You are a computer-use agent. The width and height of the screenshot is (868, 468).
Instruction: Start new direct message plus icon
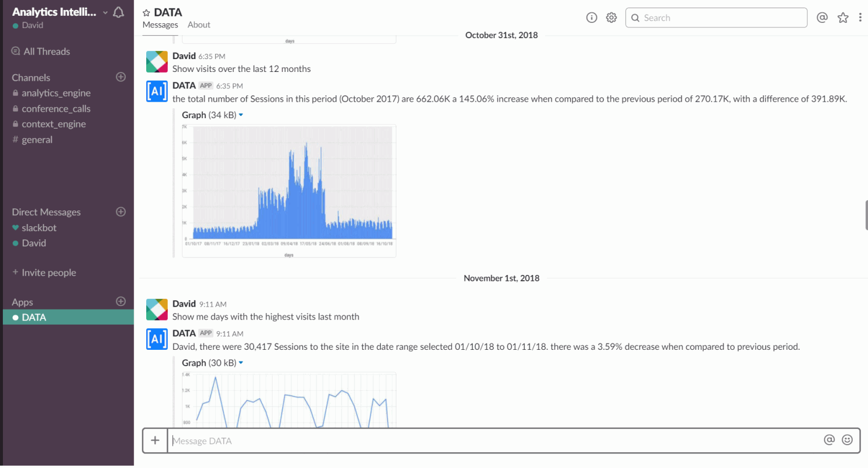[121, 212]
